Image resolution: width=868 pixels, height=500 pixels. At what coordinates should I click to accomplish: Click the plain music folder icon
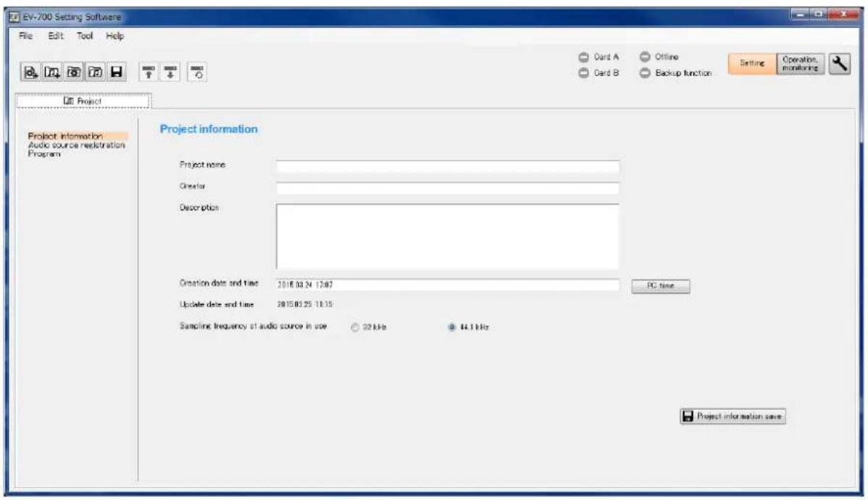(95, 72)
